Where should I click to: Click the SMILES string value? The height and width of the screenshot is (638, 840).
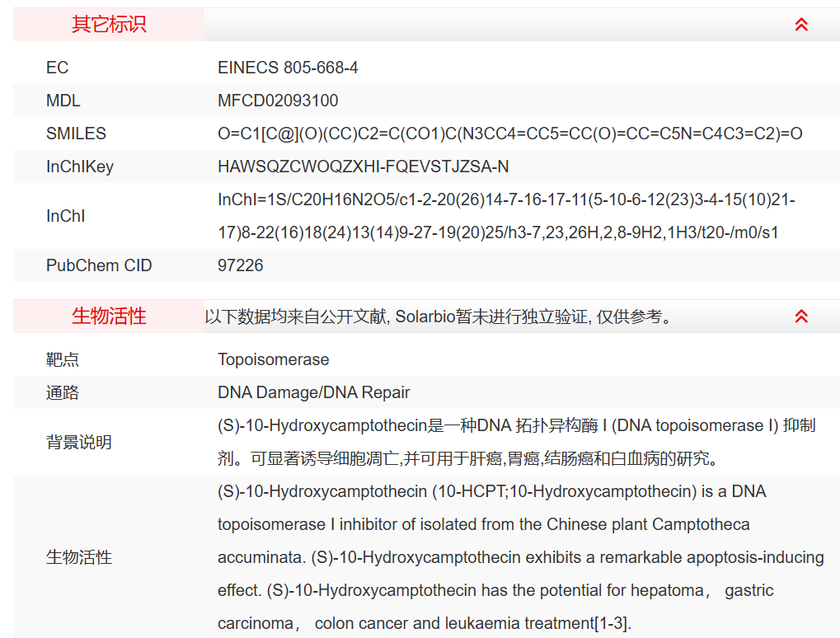[509, 134]
